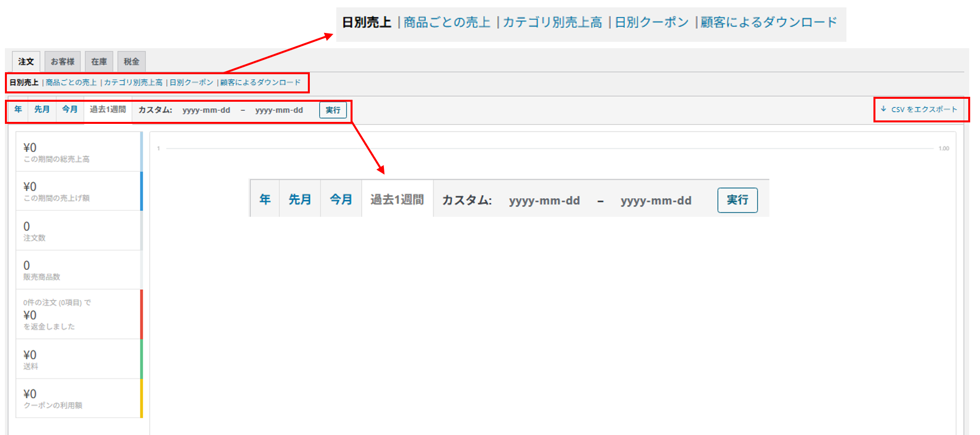Select the 税金 tab

coord(131,61)
